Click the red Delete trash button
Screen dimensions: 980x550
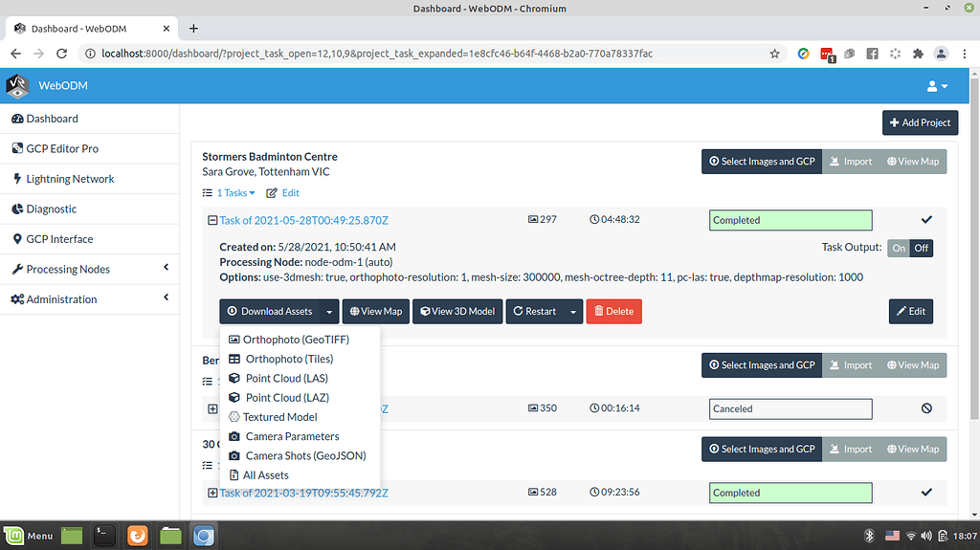click(613, 311)
